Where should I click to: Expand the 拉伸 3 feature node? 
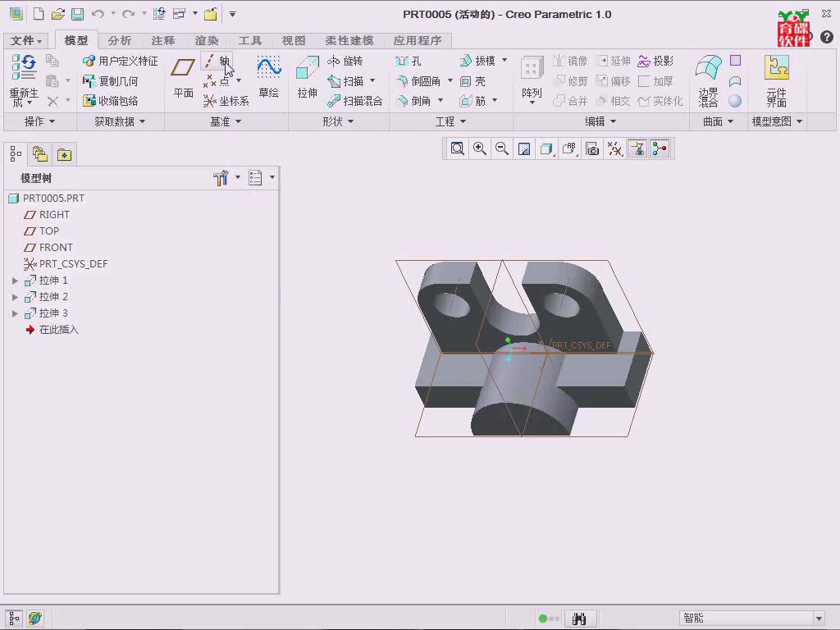pos(15,313)
